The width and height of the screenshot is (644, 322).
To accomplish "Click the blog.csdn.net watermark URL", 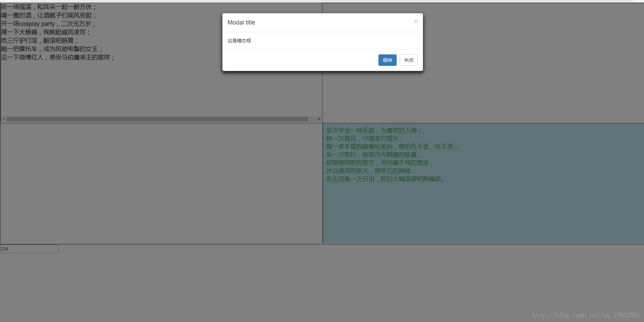I will click(x=586, y=315).
